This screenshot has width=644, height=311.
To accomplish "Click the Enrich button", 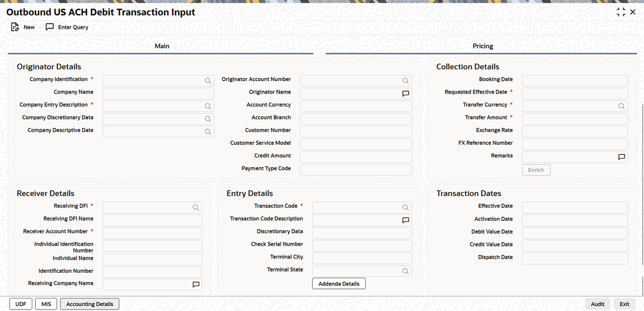I will [536, 170].
